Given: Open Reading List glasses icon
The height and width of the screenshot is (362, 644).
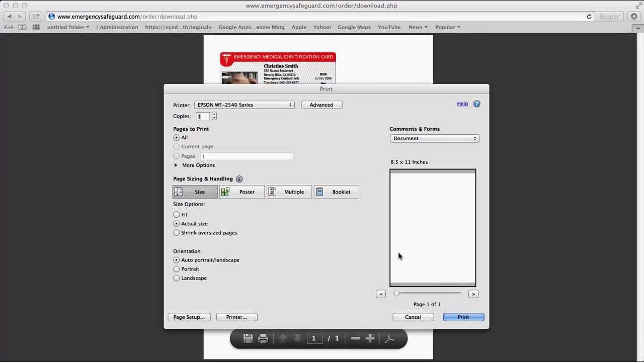Looking at the screenshot, I should pyautogui.click(x=9, y=27).
